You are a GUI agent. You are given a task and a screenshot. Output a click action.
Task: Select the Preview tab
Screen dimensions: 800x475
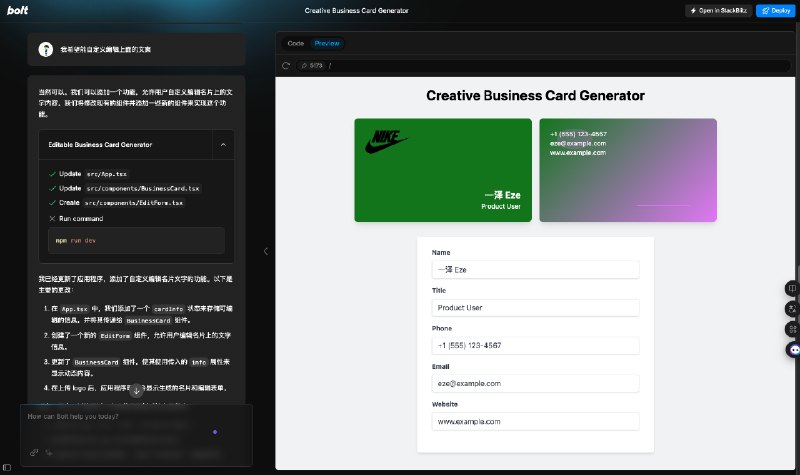(327, 43)
